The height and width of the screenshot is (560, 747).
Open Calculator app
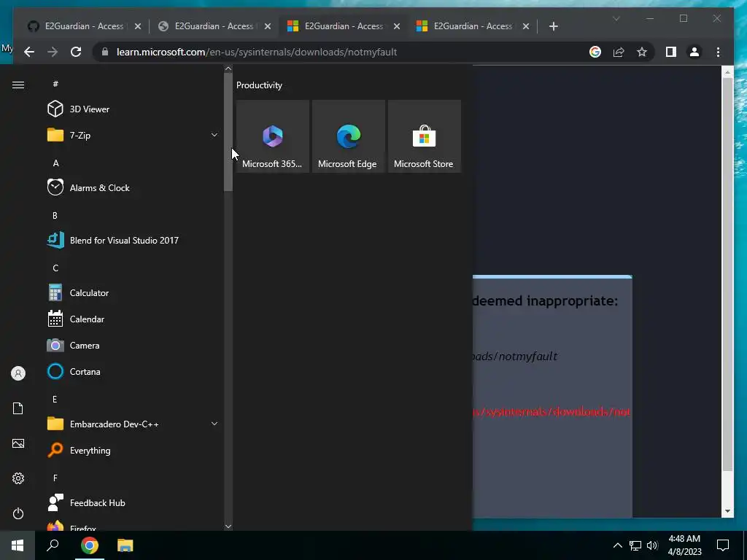pos(131,293)
